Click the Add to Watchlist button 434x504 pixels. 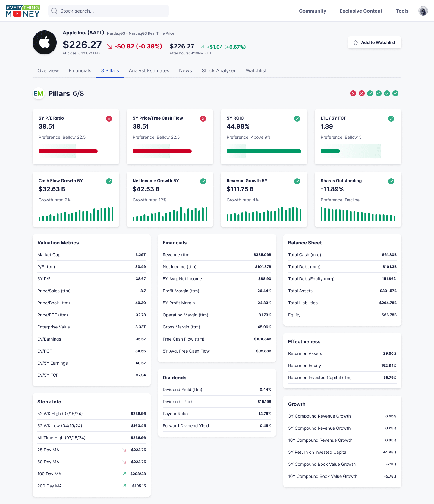tap(375, 42)
